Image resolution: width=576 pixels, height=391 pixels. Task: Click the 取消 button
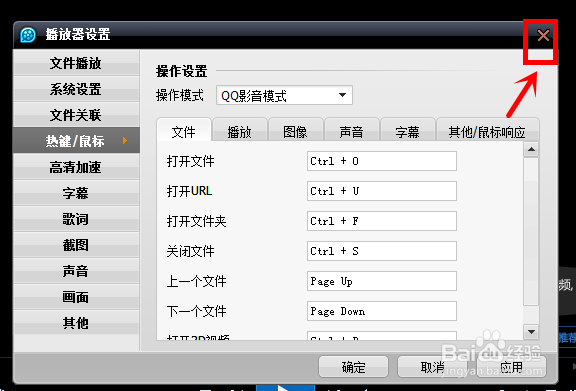[432, 367]
